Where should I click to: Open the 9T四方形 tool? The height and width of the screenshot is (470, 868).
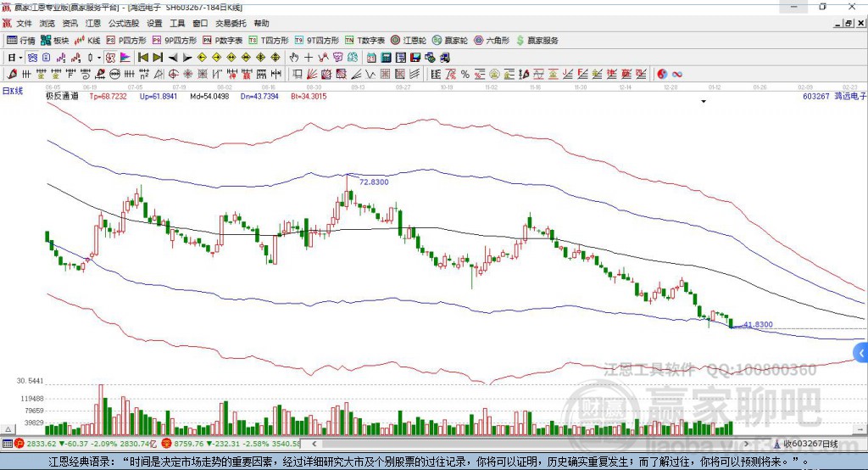click(317, 41)
